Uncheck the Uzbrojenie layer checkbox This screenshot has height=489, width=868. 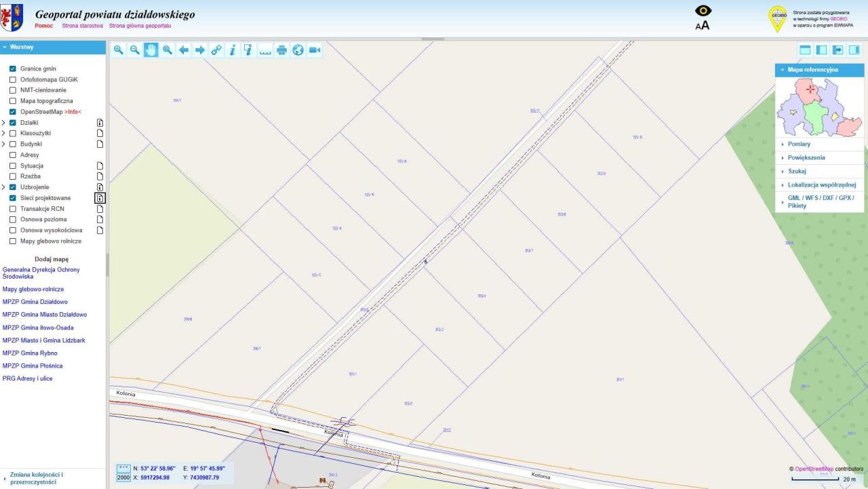(13, 187)
